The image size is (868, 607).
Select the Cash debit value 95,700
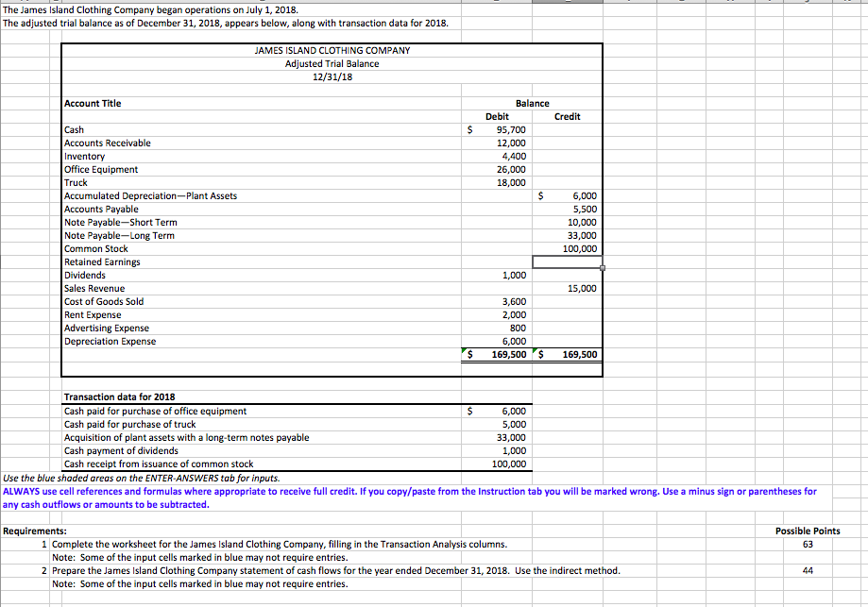511,129
